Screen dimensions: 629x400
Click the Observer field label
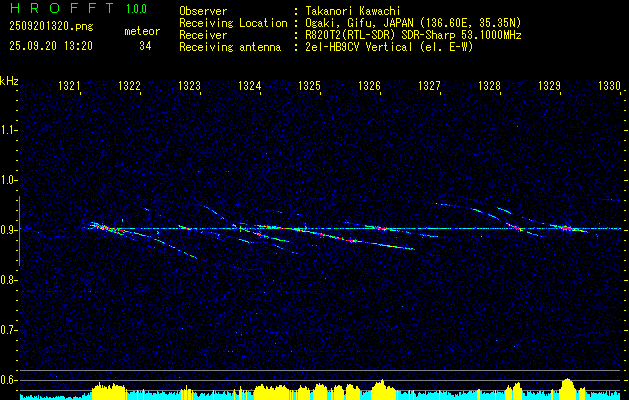203,11
